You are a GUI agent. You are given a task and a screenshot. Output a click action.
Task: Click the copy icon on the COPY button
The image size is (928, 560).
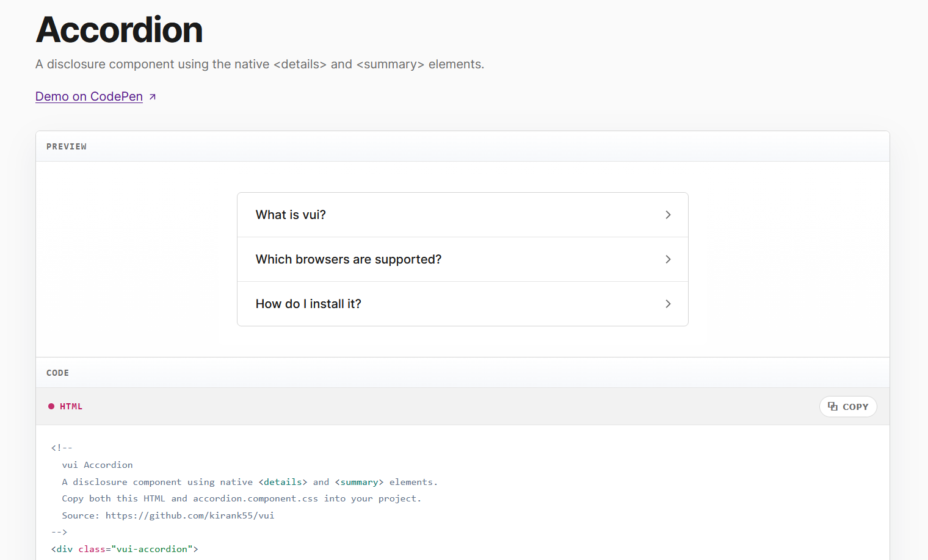[833, 406]
